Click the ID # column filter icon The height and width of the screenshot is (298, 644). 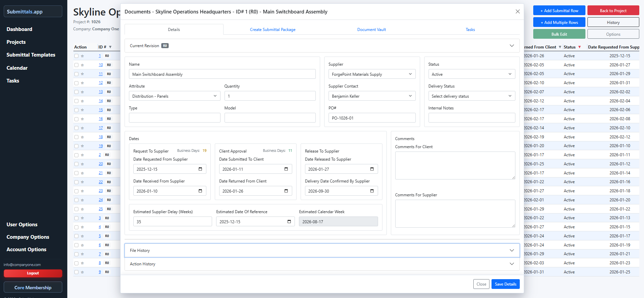[110, 47]
